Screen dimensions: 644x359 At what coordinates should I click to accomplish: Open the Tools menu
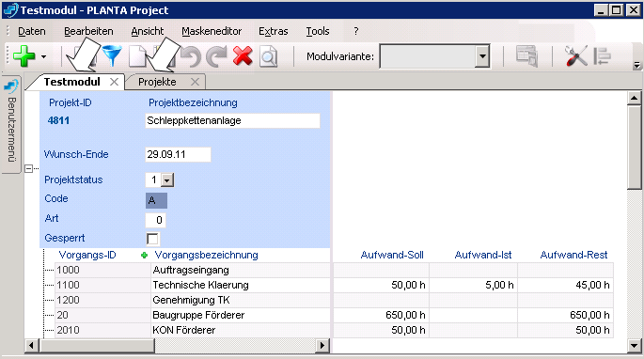point(318,31)
